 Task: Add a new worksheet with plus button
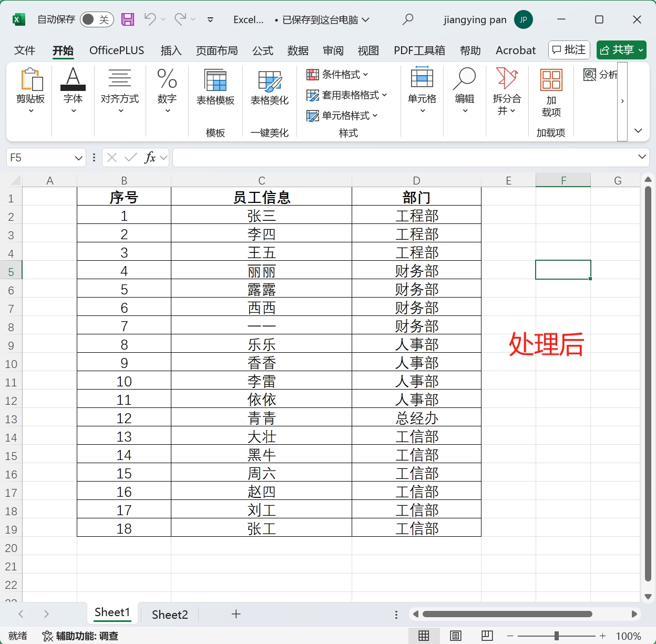(236, 614)
